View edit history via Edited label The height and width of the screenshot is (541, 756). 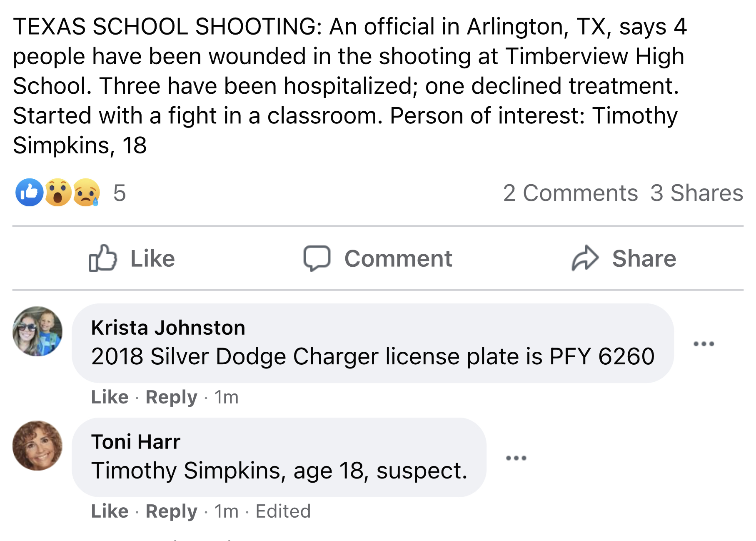283,511
